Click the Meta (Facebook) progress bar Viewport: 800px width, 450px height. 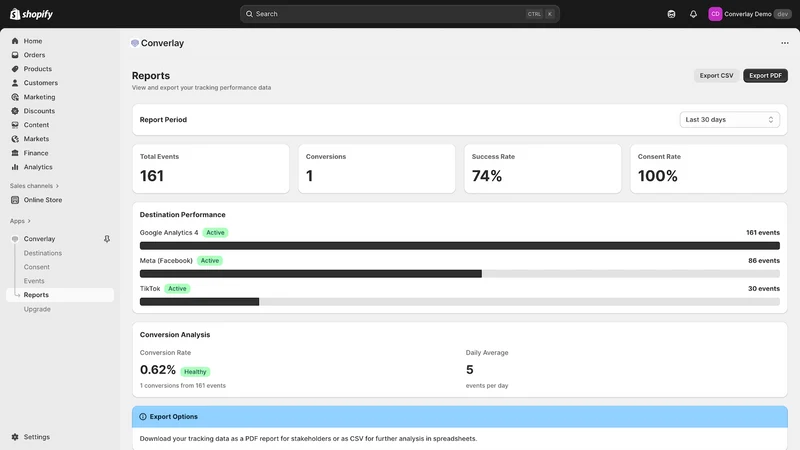460,273
